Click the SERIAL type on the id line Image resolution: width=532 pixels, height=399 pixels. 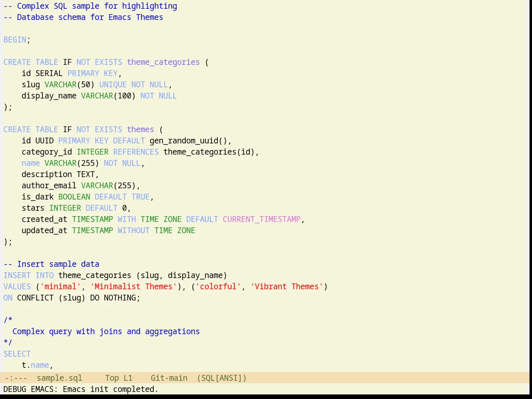click(x=49, y=73)
